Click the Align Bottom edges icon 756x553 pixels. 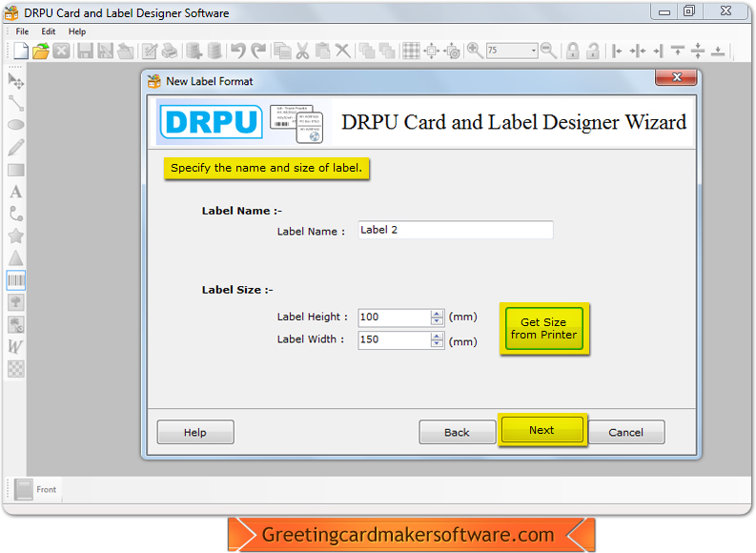point(719,51)
